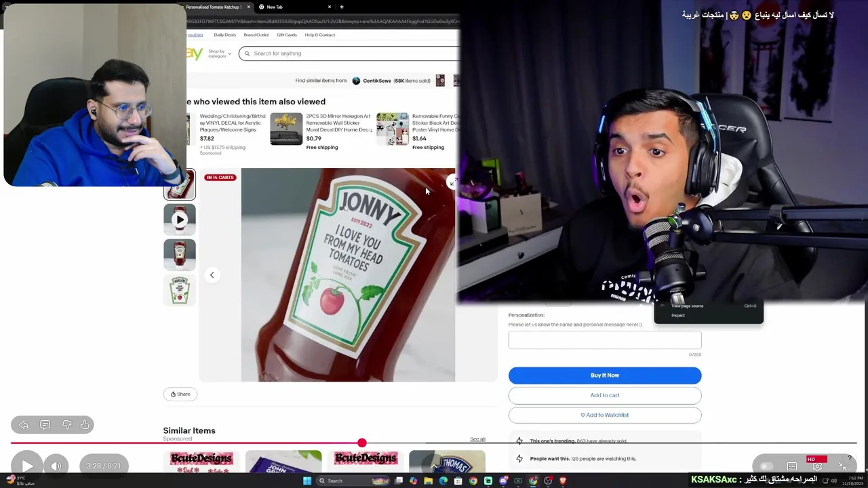Image resolution: width=868 pixels, height=488 pixels.
Task: Exit fullscreen with the collapse arrows icon
Action: 842,466
